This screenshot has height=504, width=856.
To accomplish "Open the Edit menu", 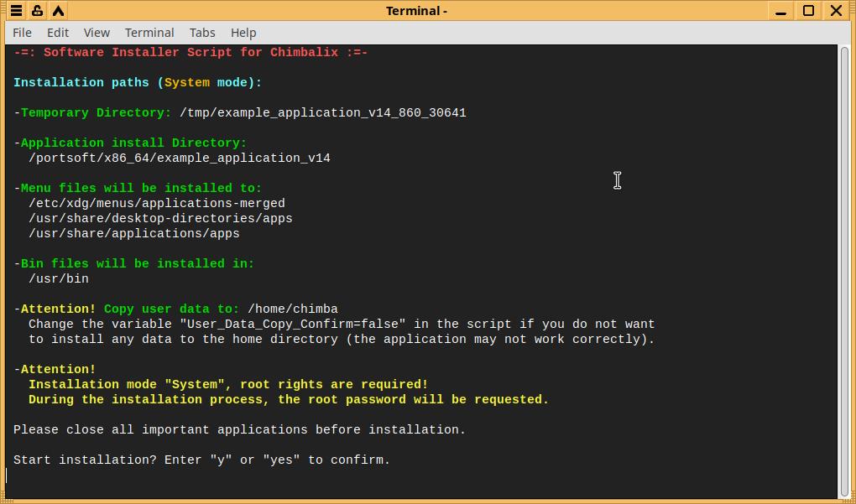I will pyautogui.click(x=58, y=33).
